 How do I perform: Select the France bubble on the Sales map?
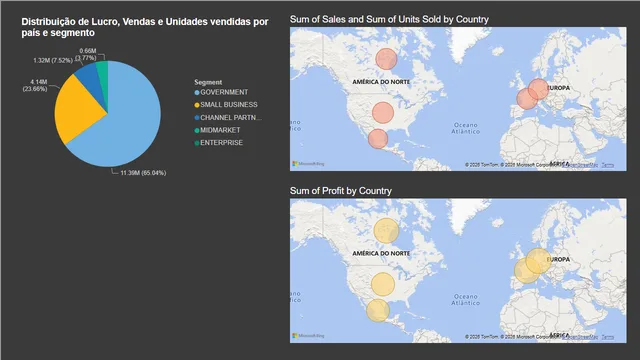click(x=527, y=99)
